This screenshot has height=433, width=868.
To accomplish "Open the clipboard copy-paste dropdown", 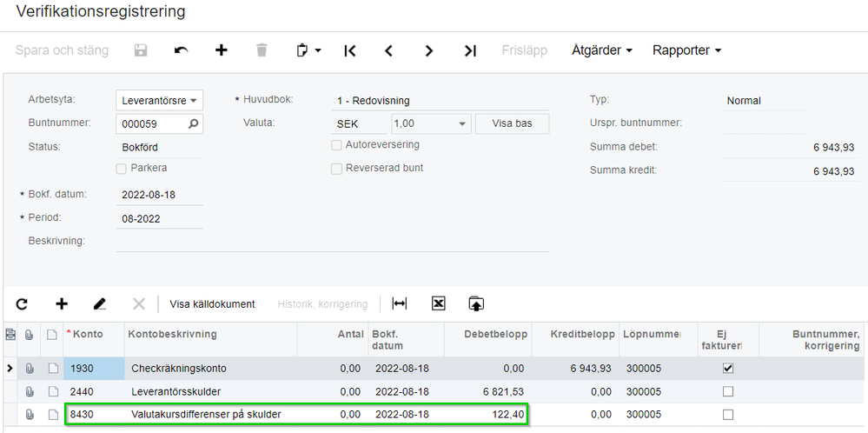I will coord(308,50).
